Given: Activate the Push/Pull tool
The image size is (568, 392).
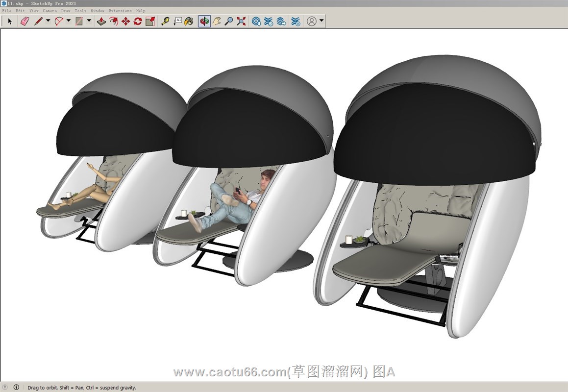Looking at the screenshot, I should 101,21.
